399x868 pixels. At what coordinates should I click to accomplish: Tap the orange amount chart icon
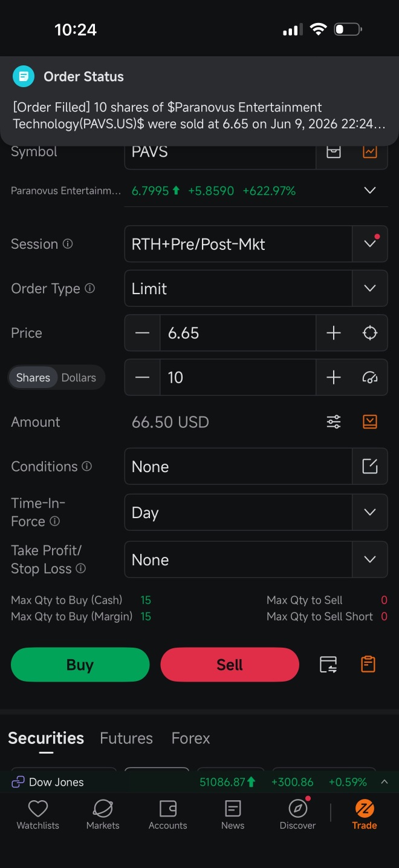(x=370, y=422)
